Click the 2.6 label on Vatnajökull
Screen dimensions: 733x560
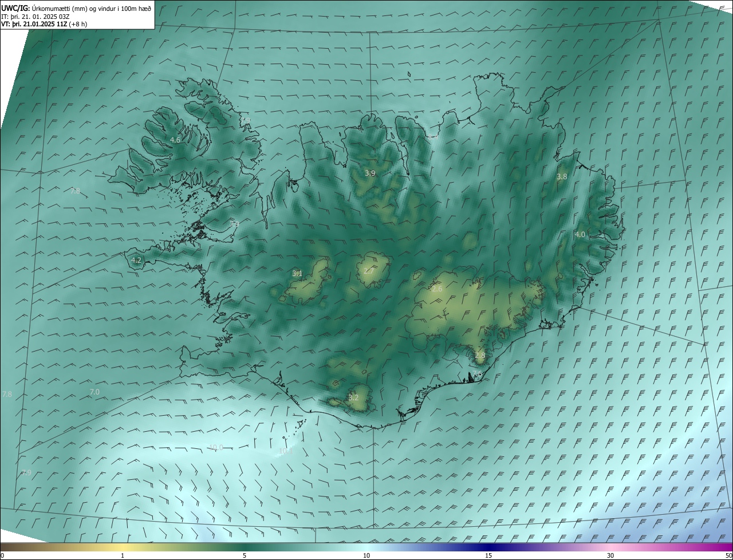coord(437,289)
